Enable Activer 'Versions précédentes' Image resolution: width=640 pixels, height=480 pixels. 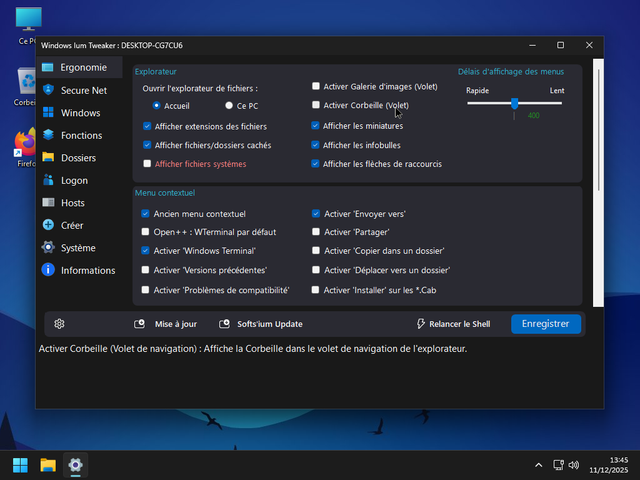(x=145, y=270)
